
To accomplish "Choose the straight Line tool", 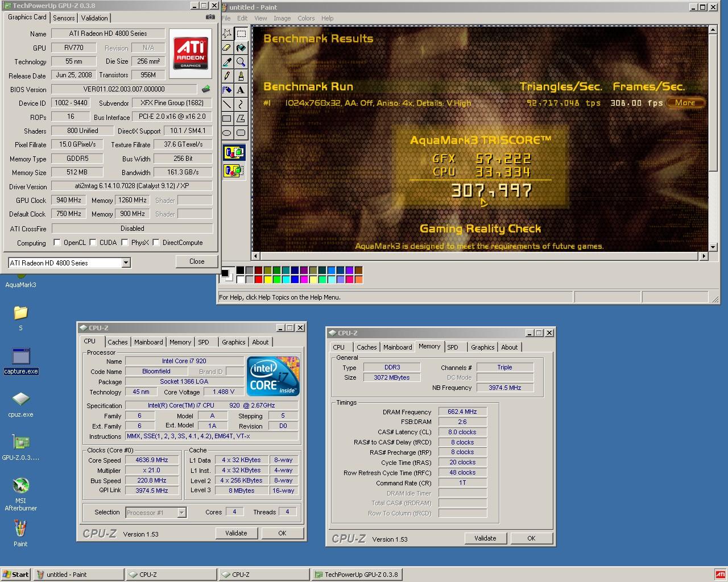I will [x=227, y=105].
